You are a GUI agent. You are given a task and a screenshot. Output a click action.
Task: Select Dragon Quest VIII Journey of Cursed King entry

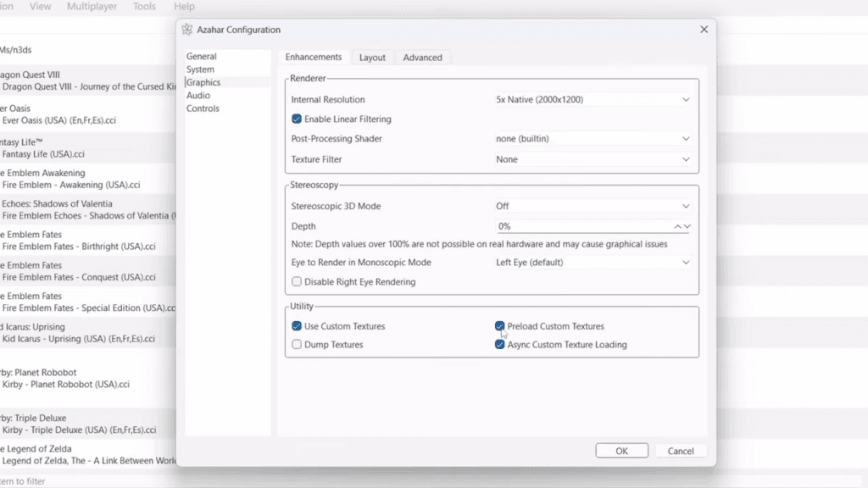[87, 80]
